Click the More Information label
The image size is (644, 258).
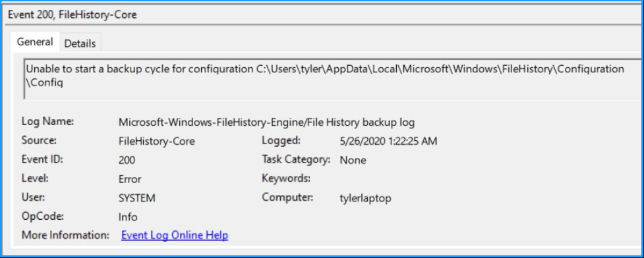(x=65, y=236)
